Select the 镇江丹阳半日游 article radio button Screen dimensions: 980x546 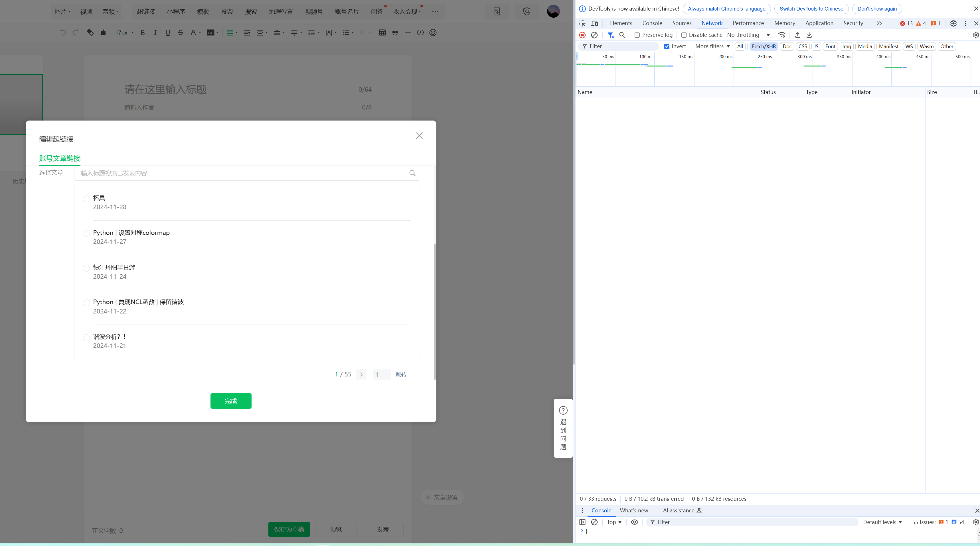[x=86, y=268]
